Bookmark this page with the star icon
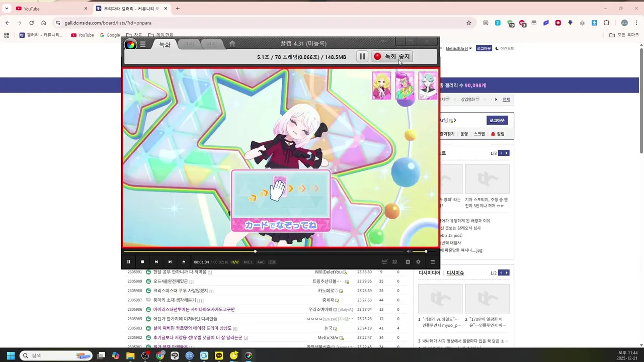Screen dimensions: 644x362 click(469, 23)
